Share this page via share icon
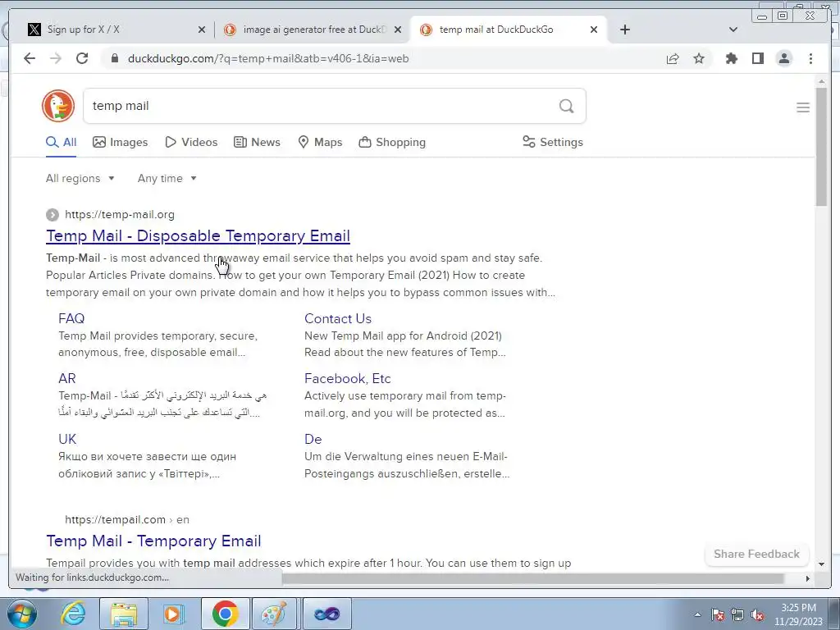840x630 pixels. point(673,58)
